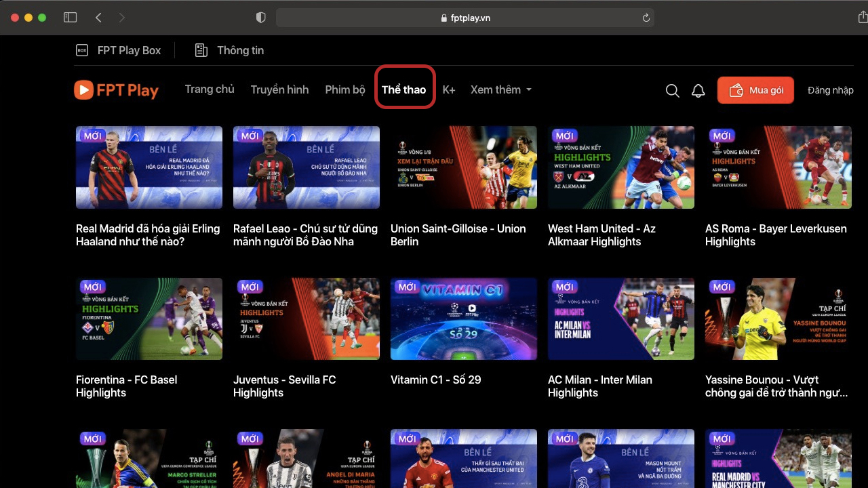
Task: Go forward with Safari forward arrow
Action: tap(122, 18)
